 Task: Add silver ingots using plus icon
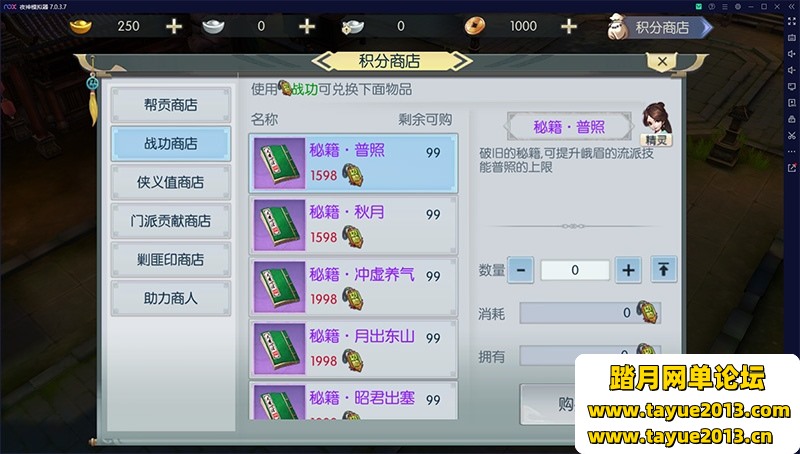(x=307, y=26)
